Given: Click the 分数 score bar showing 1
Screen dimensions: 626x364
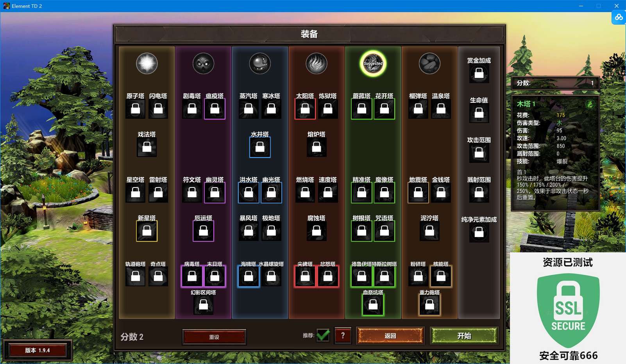Looking at the screenshot, I should [555, 83].
